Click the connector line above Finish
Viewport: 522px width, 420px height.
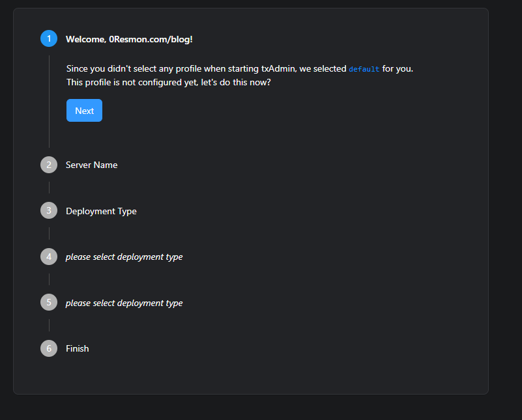click(50, 326)
